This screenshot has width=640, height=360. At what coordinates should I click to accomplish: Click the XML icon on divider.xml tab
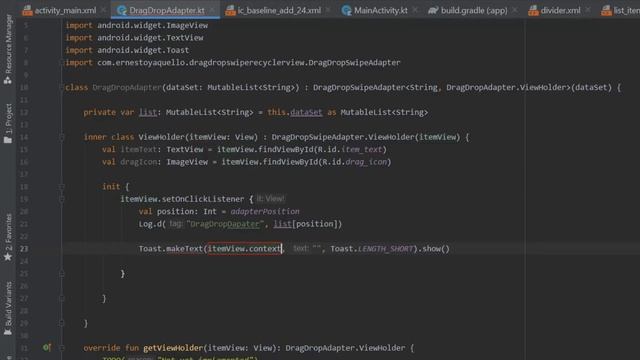533,10
